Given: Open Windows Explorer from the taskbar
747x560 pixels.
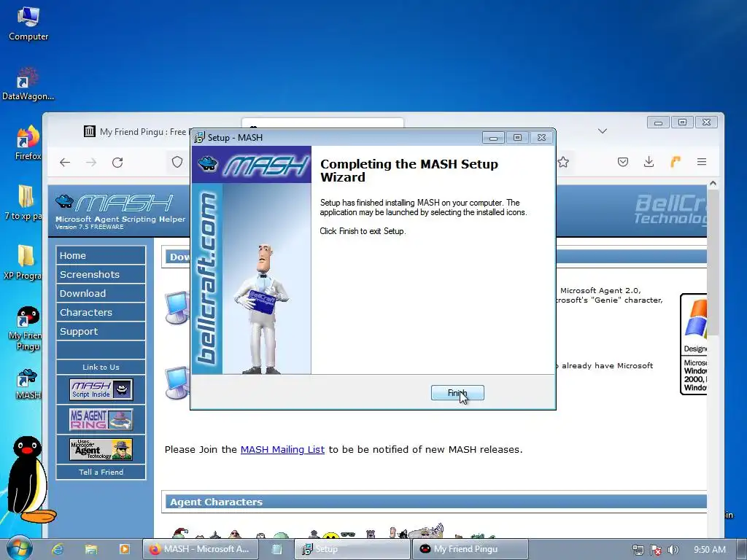Looking at the screenshot, I should coord(91,549).
